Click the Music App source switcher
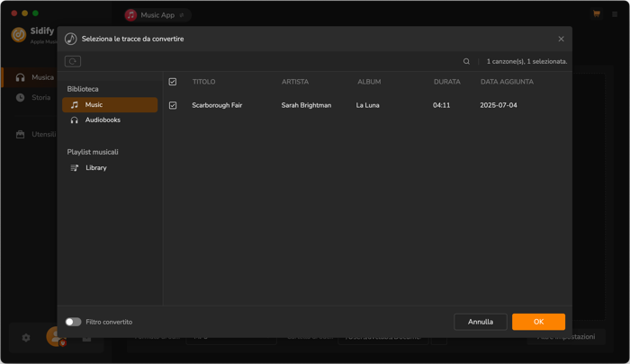630x364 pixels. coord(157,15)
